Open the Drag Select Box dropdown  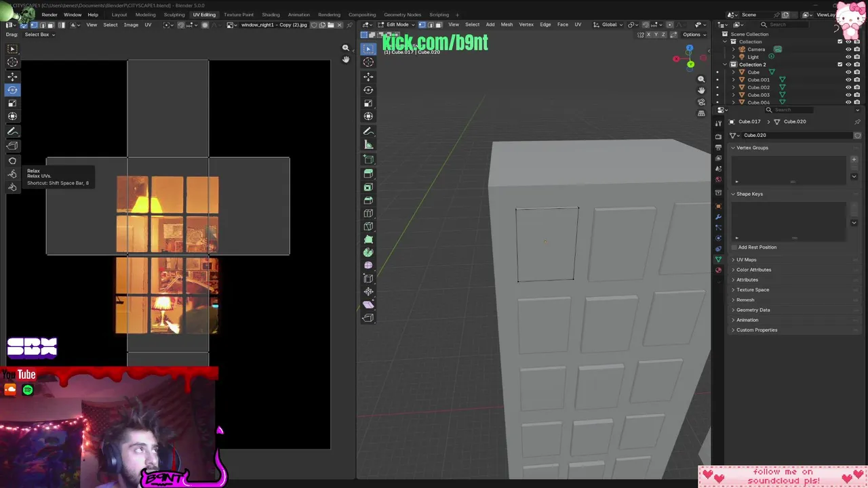click(40, 35)
